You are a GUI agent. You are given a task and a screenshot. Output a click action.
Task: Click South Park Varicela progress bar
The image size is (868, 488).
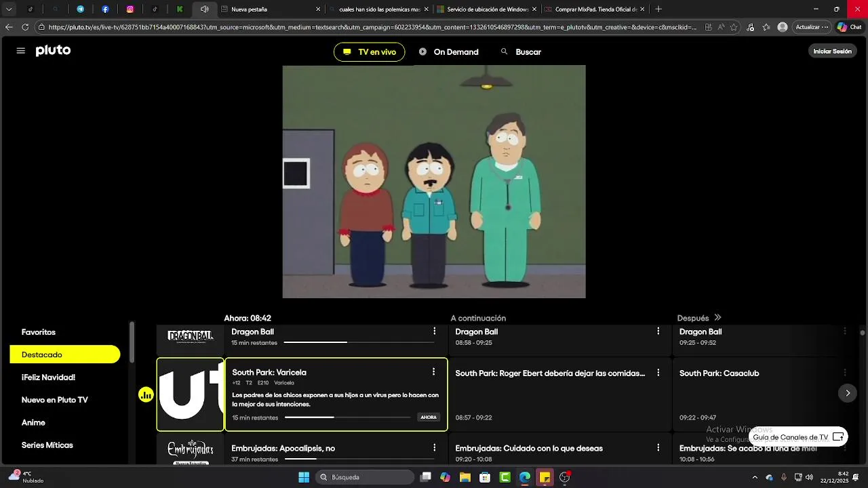click(x=348, y=418)
